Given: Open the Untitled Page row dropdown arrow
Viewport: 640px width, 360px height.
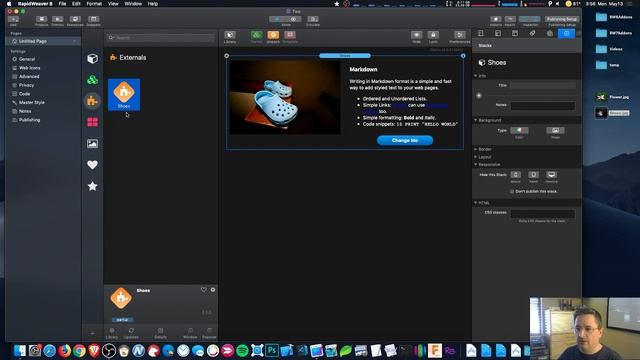Looking at the screenshot, I should [74, 41].
